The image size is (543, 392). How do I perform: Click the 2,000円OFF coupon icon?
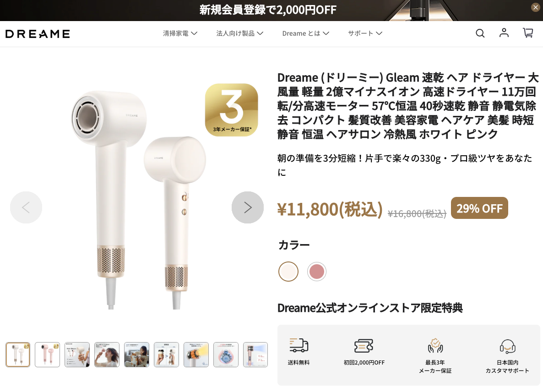pyautogui.click(x=364, y=346)
